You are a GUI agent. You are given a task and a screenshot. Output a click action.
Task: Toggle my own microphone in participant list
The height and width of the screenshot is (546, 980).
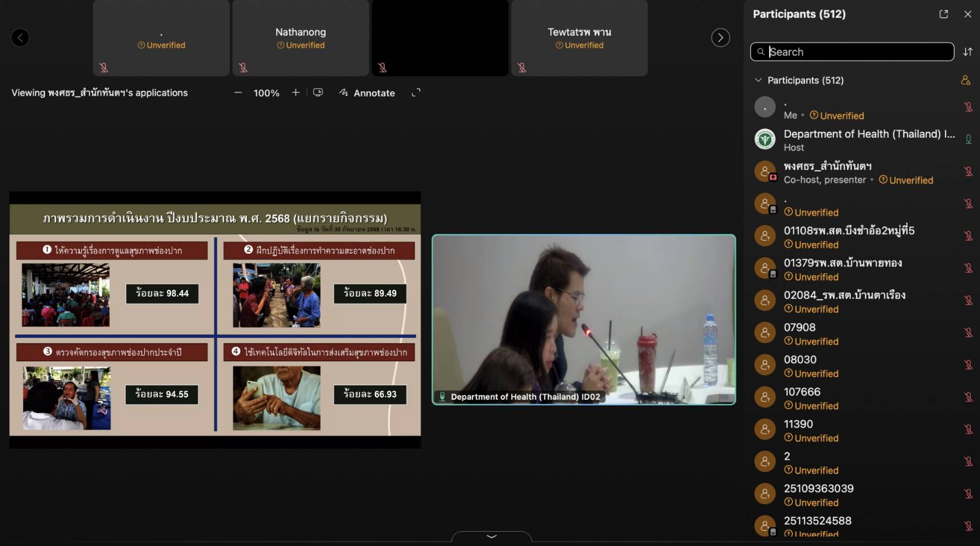[x=968, y=107]
